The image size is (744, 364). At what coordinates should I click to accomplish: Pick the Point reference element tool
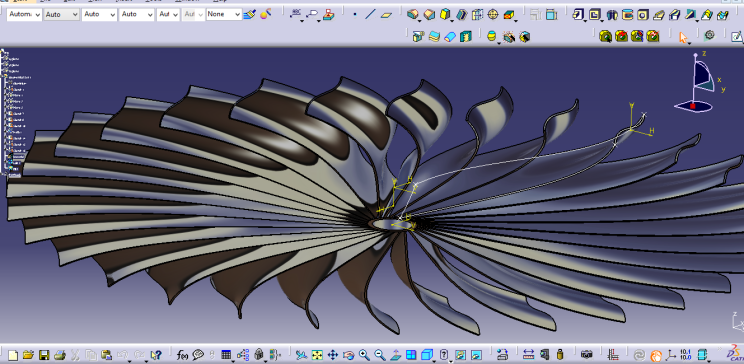[355, 15]
